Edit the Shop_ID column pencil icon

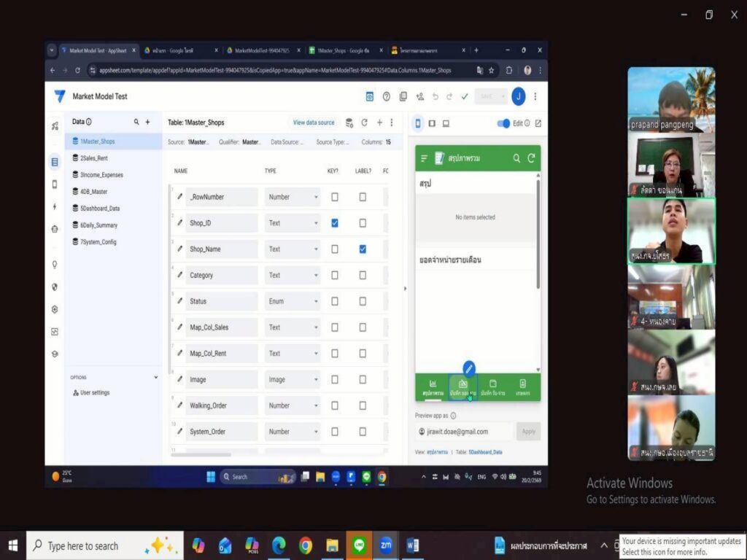(x=179, y=222)
